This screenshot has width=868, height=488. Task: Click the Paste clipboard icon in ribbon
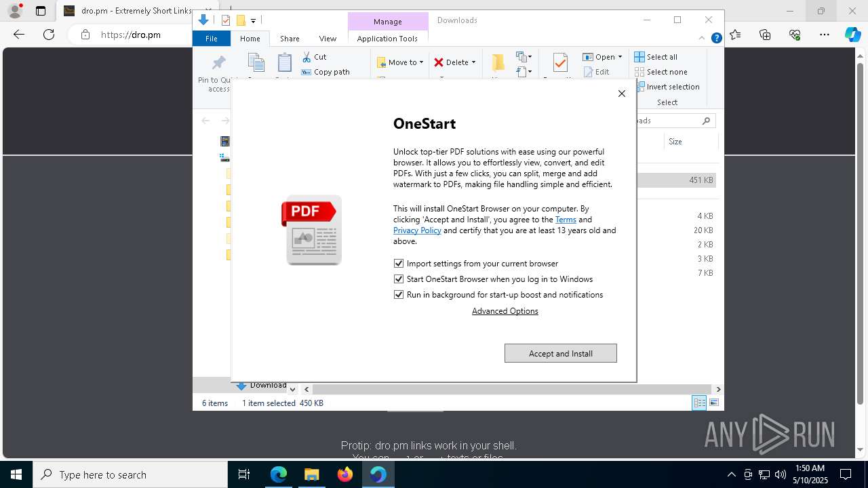click(285, 63)
